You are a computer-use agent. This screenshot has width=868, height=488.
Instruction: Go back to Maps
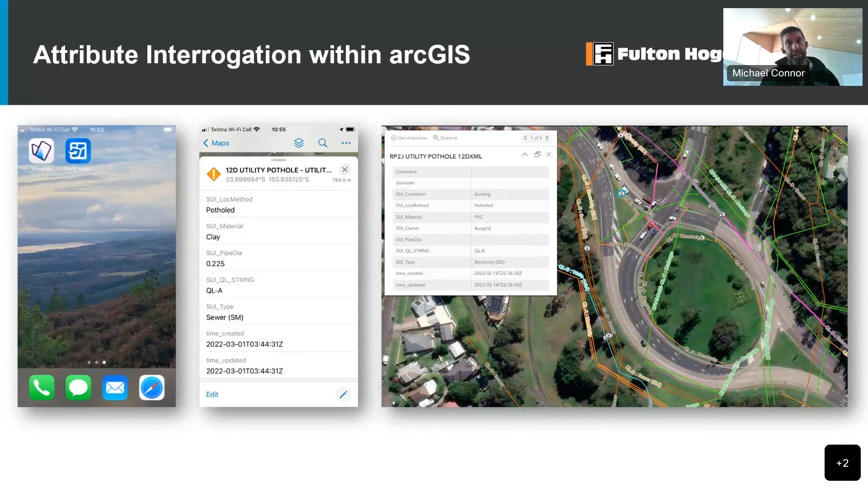click(216, 143)
